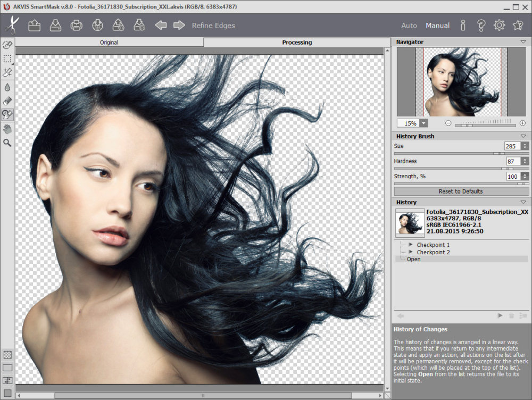The width and height of the screenshot is (532, 400).
Task: Select the History Brush tool
Action: point(7,115)
